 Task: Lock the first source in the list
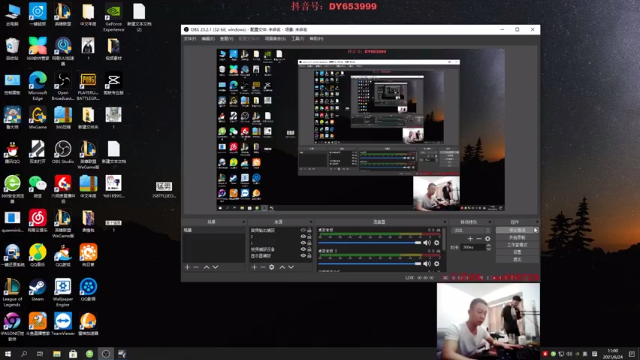click(309, 230)
